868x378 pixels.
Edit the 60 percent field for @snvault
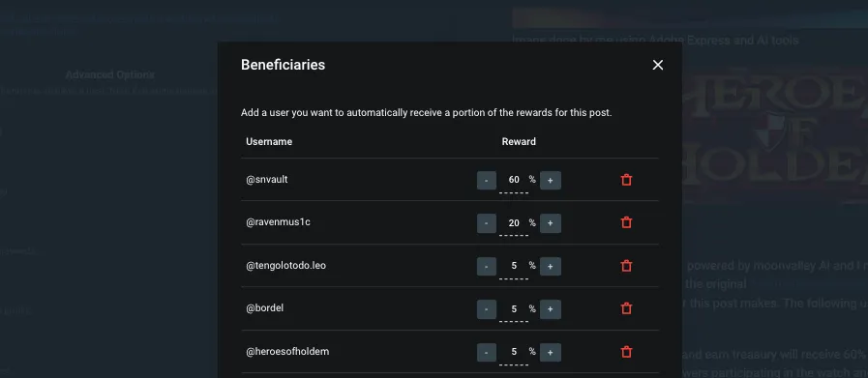click(x=514, y=181)
